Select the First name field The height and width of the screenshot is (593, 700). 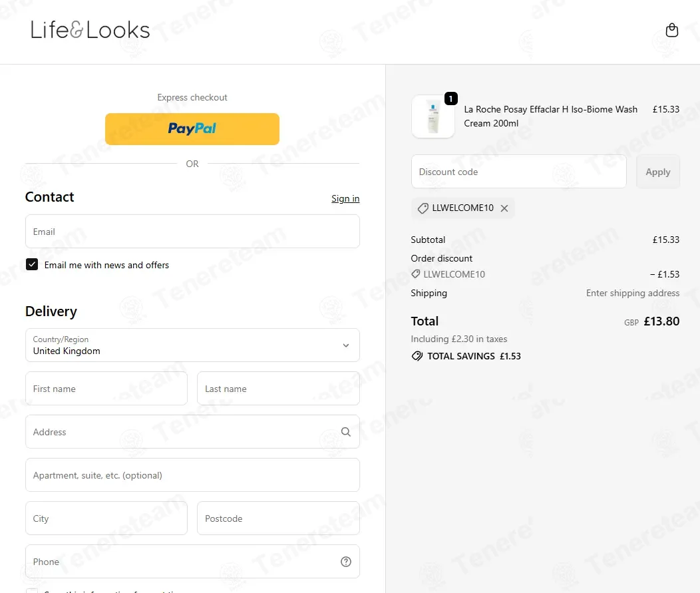106,389
